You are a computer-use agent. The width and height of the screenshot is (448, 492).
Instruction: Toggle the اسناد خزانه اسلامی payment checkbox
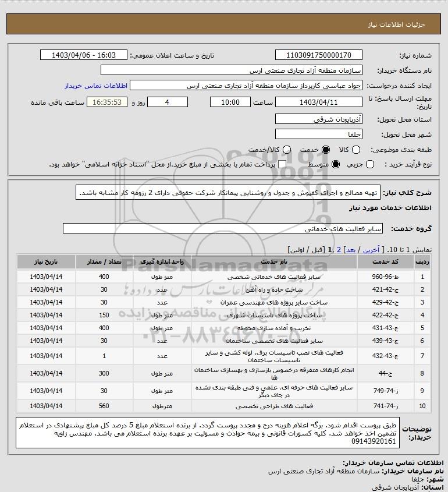click(282, 164)
